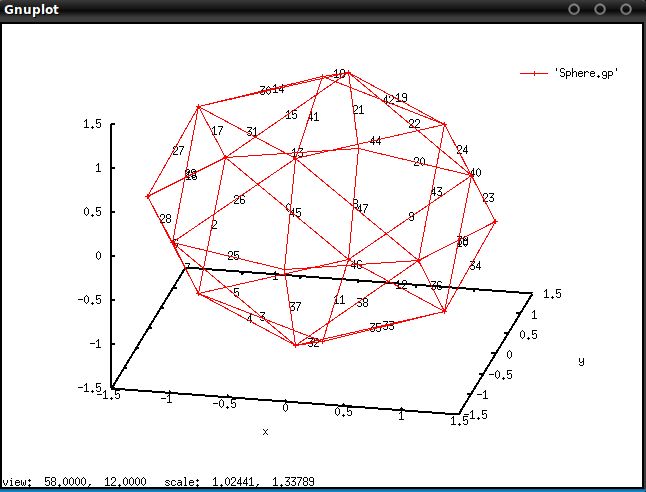Click the x-axis tick label -1
The image size is (646, 492).
tap(166, 398)
